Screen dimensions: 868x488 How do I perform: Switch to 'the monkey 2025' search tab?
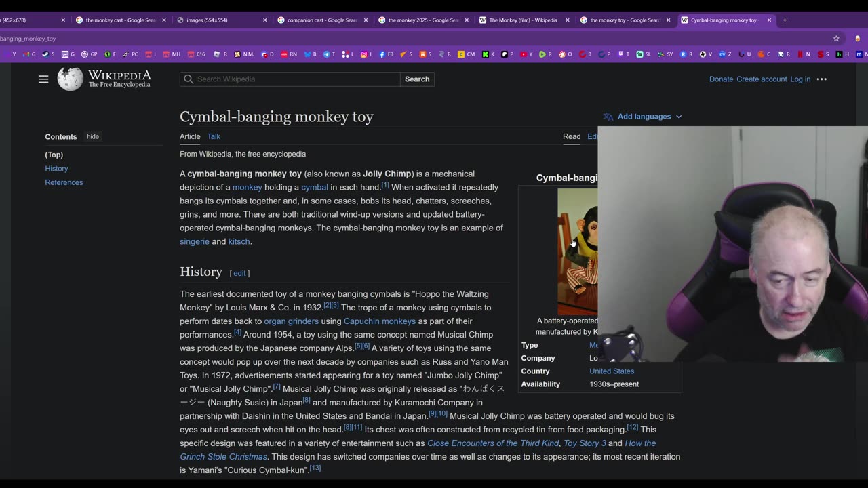(423, 20)
